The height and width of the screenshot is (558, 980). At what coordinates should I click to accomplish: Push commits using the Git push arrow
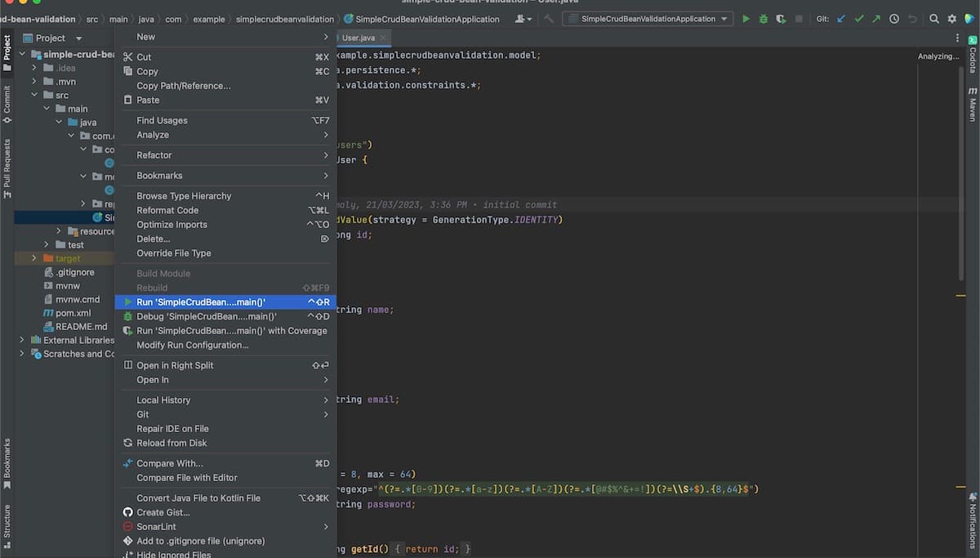(875, 18)
